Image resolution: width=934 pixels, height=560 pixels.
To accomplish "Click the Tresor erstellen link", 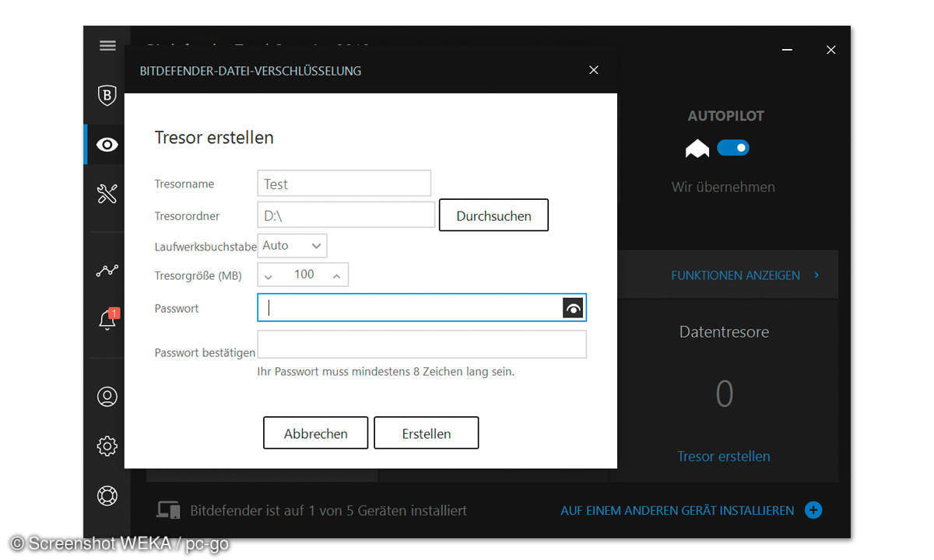I will click(724, 457).
